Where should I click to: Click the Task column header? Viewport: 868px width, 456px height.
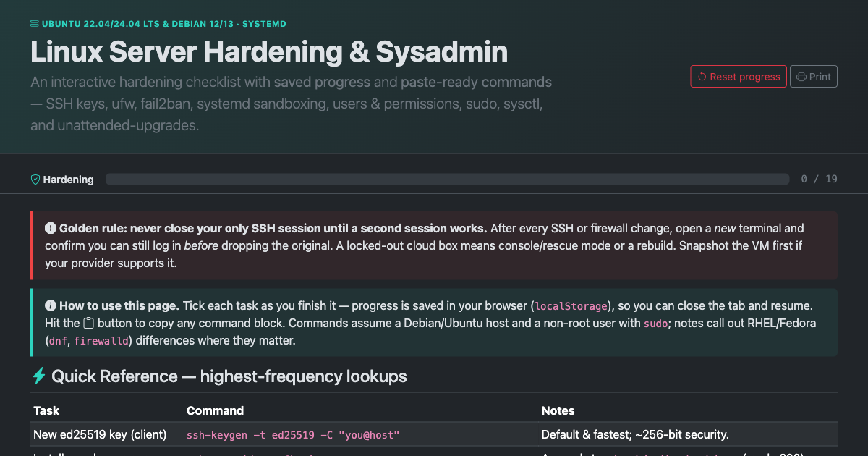(x=46, y=410)
